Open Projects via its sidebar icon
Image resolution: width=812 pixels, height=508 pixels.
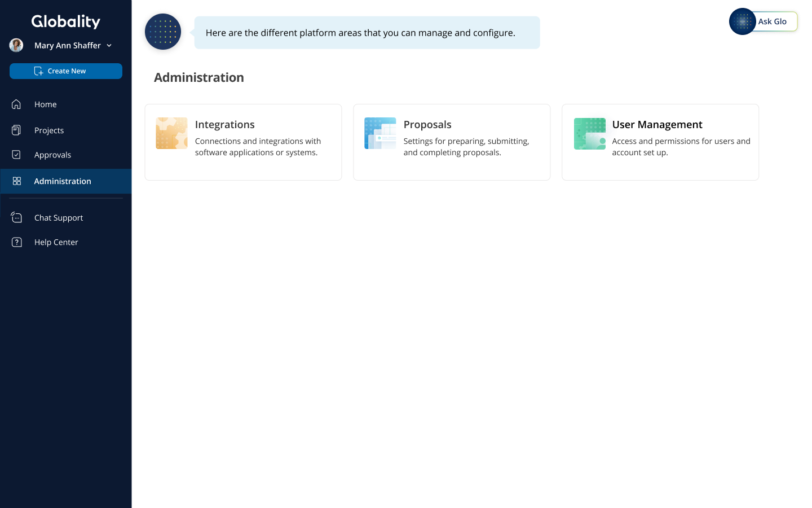click(x=16, y=130)
